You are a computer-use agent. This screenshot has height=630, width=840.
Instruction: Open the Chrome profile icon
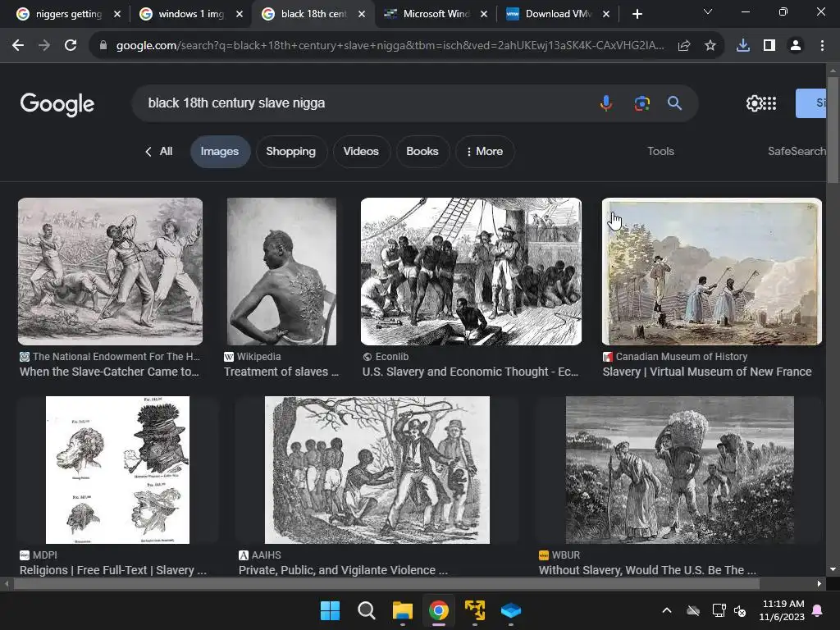796,46
